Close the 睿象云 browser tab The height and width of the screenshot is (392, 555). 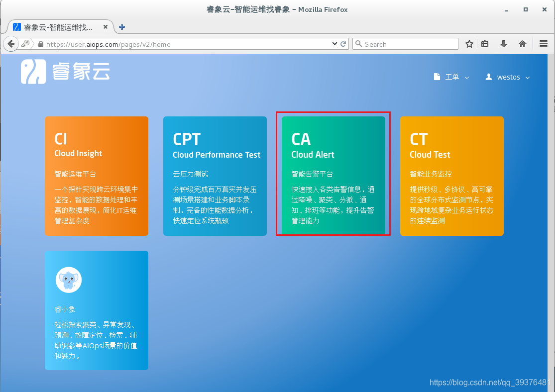[x=105, y=27]
